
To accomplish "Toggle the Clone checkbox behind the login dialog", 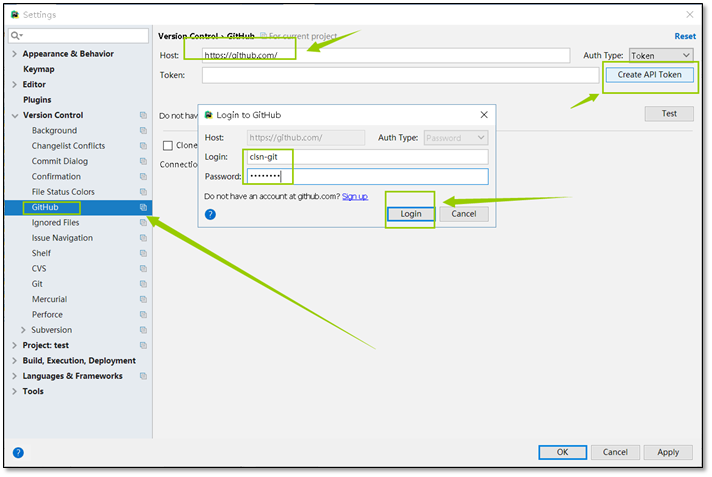I will 168,146.
